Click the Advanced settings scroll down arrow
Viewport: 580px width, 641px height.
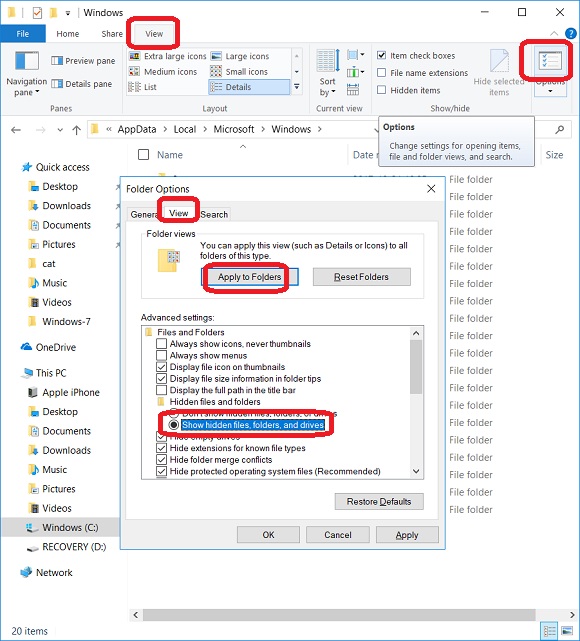[416, 471]
